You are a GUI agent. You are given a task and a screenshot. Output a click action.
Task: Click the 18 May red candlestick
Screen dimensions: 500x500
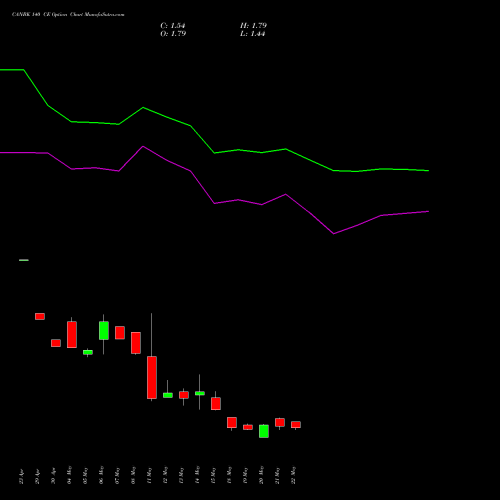232,422
